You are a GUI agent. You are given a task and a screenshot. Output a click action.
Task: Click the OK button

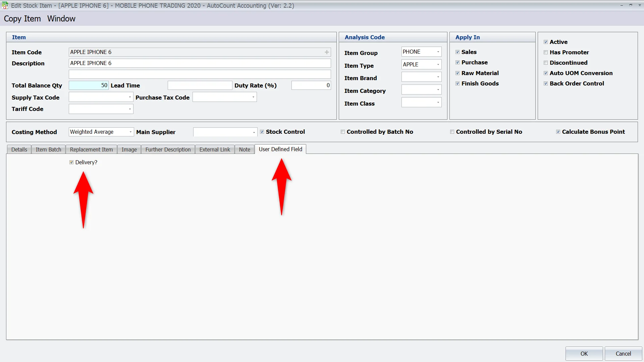tap(584, 354)
